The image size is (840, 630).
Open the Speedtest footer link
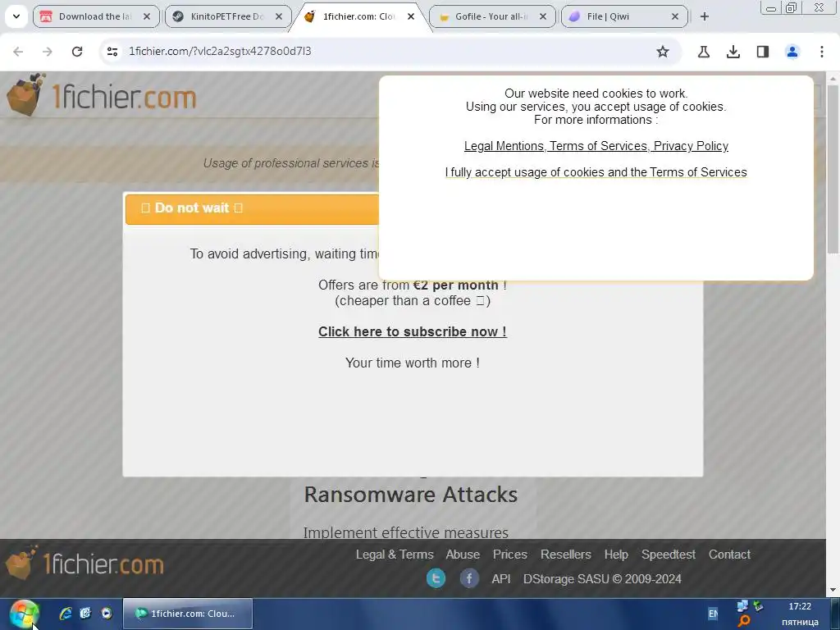668,555
